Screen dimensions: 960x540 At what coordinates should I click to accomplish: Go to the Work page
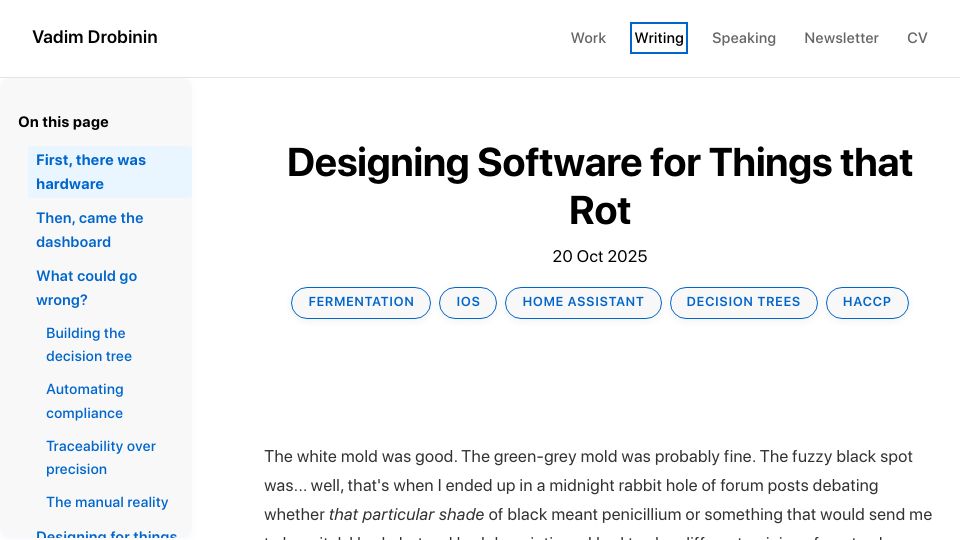(x=588, y=38)
